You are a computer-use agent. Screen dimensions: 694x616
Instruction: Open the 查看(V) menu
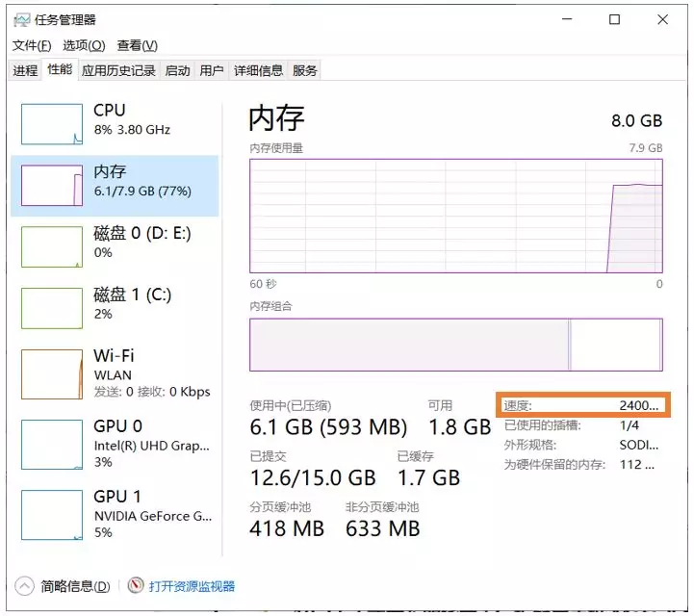pos(137,45)
